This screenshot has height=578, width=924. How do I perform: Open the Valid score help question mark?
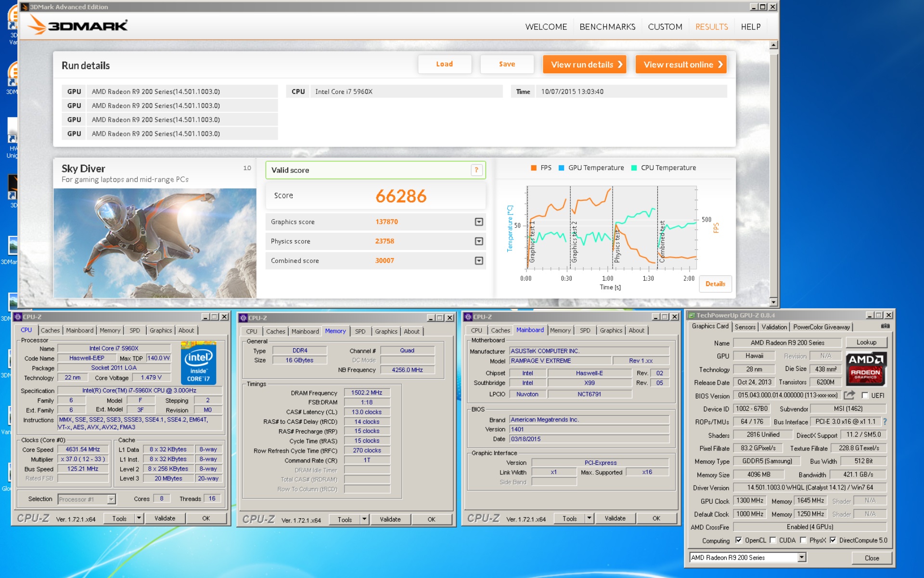tap(476, 170)
